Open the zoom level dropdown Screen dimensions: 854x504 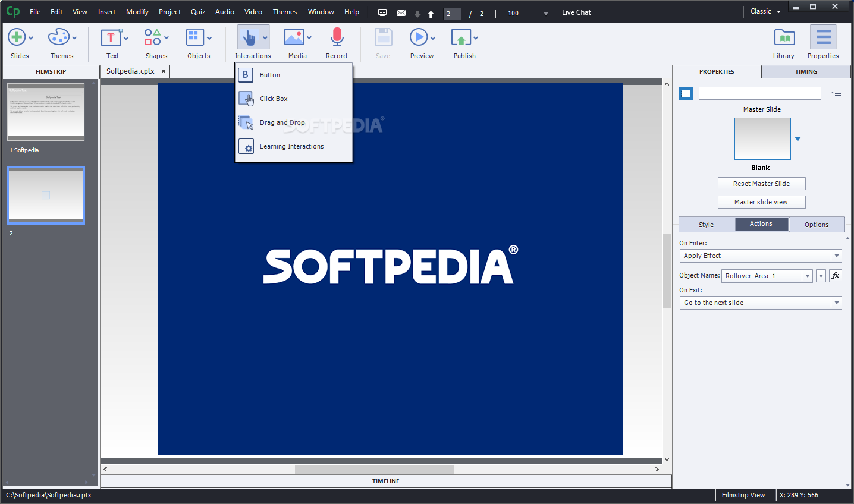[546, 14]
